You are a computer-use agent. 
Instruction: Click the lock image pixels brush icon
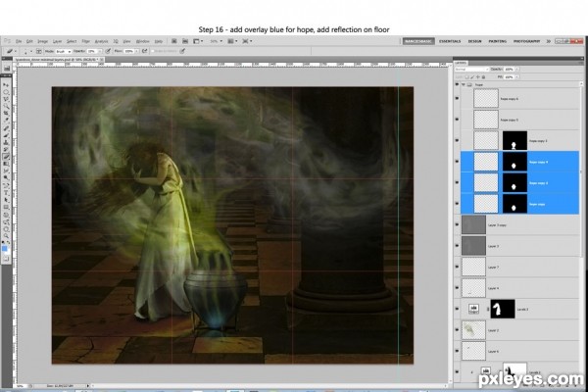(x=472, y=76)
